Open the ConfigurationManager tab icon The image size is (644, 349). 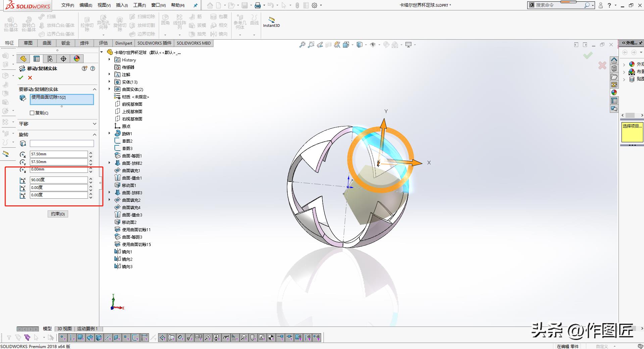pyautogui.click(x=50, y=59)
